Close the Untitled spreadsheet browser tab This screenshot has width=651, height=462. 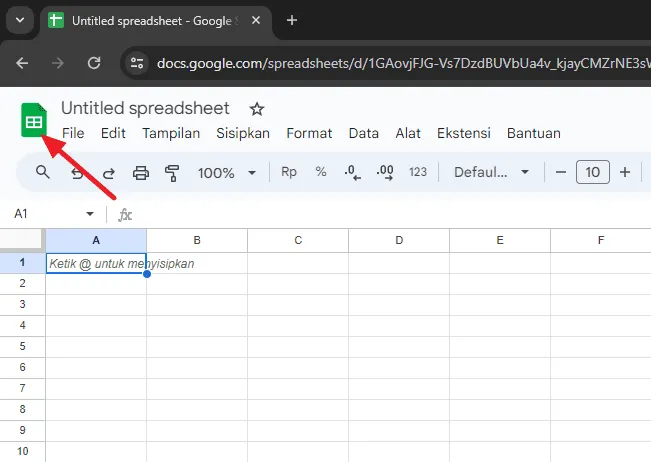pyautogui.click(x=256, y=20)
